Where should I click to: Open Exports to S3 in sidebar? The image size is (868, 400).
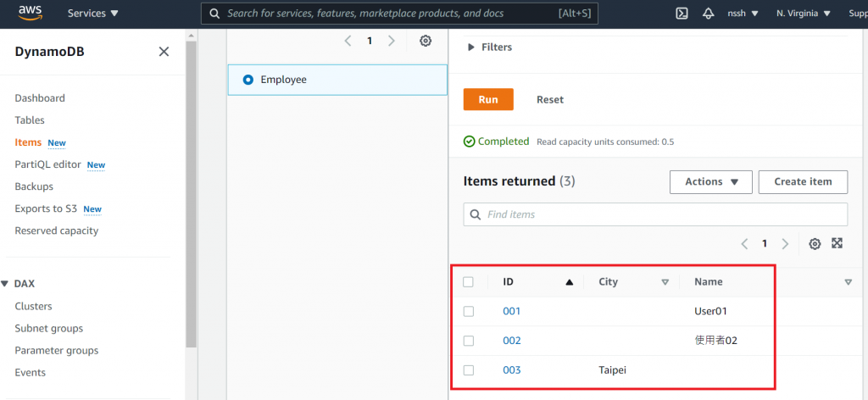click(46, 208)
